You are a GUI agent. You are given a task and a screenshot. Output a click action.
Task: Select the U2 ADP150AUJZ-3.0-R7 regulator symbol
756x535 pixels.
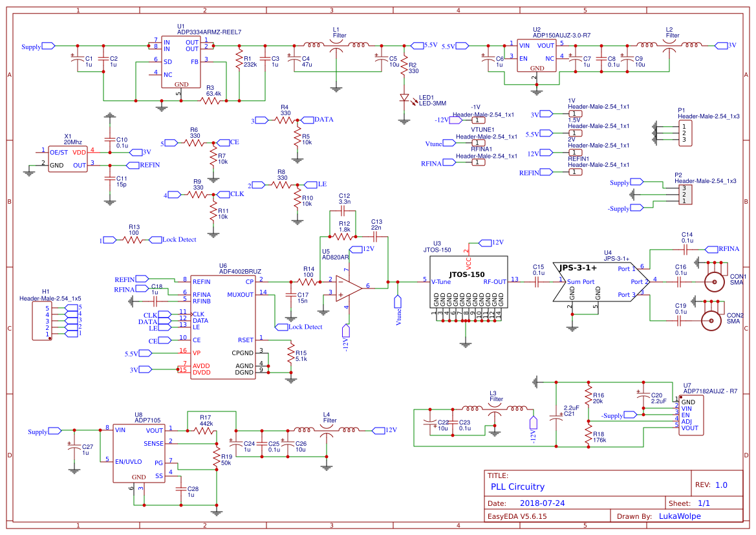(x=537, y=56)
